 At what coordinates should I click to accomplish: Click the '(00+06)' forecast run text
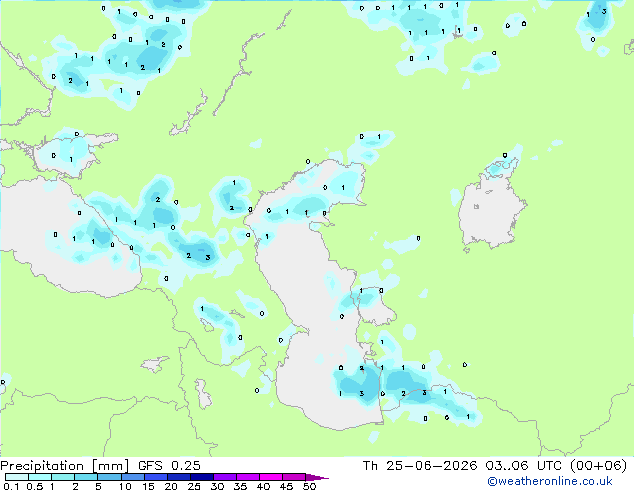598,465
